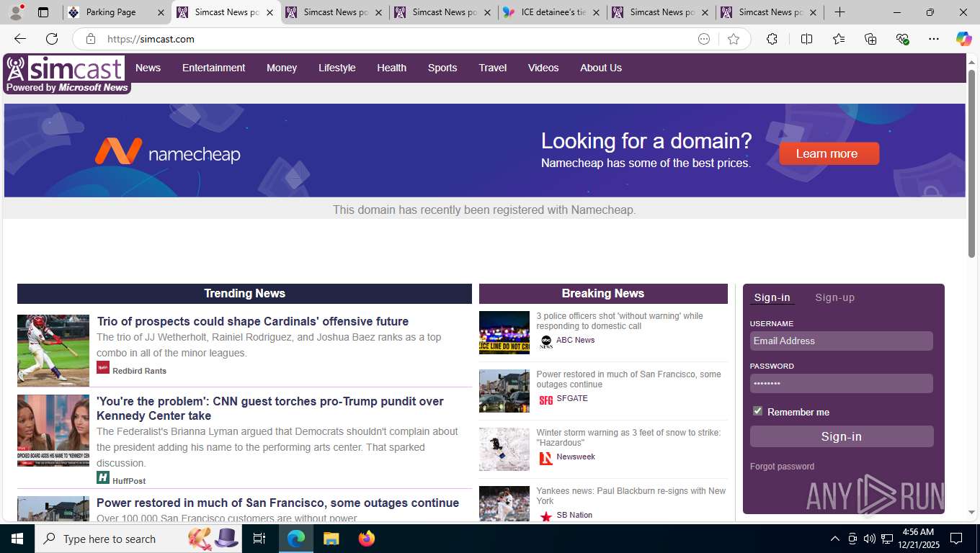Open the Money section
This screenshot has width=980, height=553.
point(282,68)
